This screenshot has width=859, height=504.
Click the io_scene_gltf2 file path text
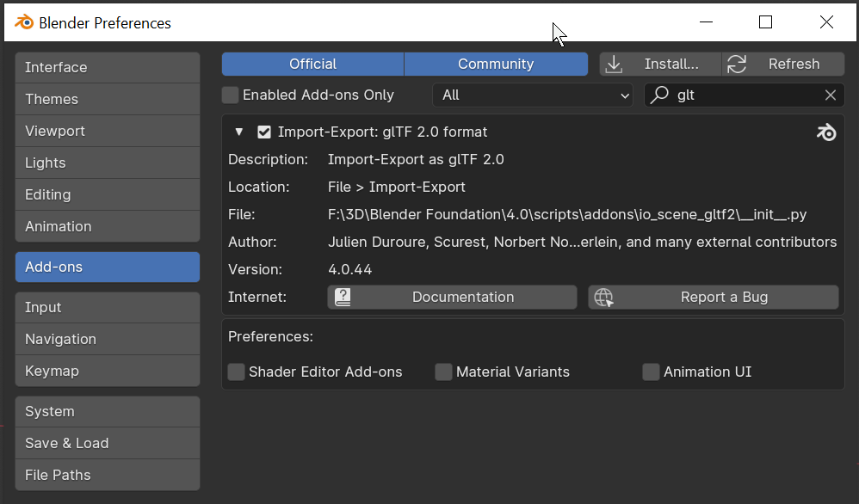(567, 214)
